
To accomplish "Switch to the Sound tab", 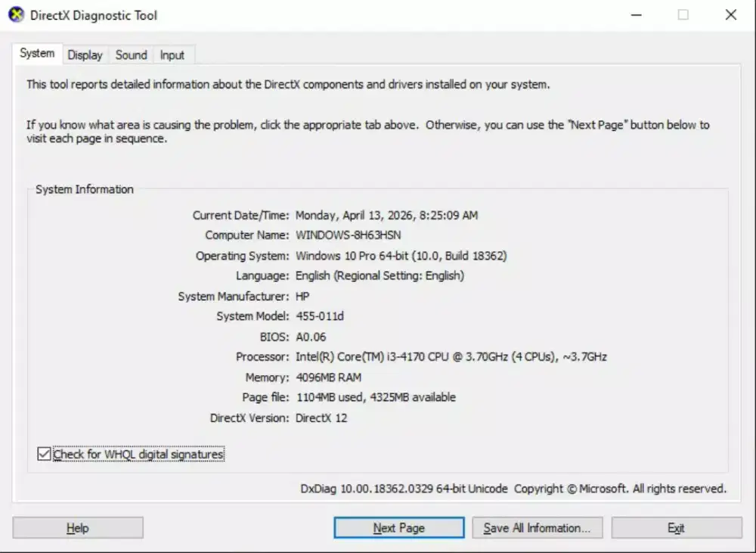I will click(x=130, y=54).
